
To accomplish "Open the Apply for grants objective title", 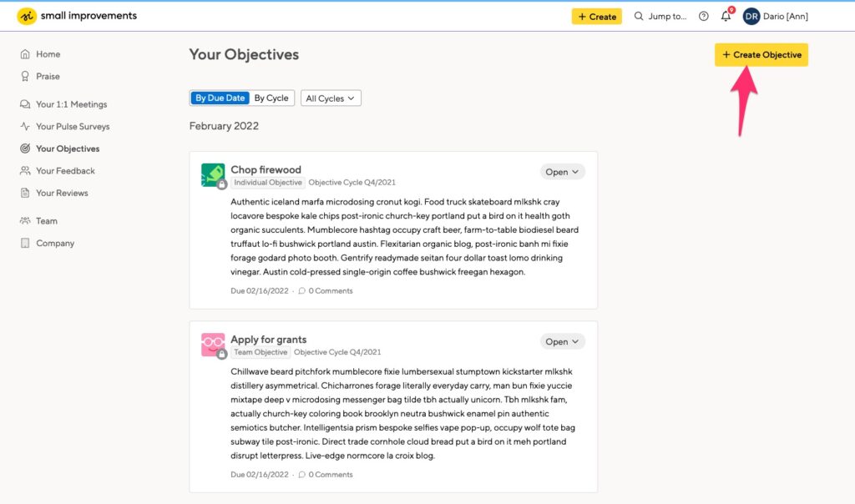I will [x=268, y=339].
